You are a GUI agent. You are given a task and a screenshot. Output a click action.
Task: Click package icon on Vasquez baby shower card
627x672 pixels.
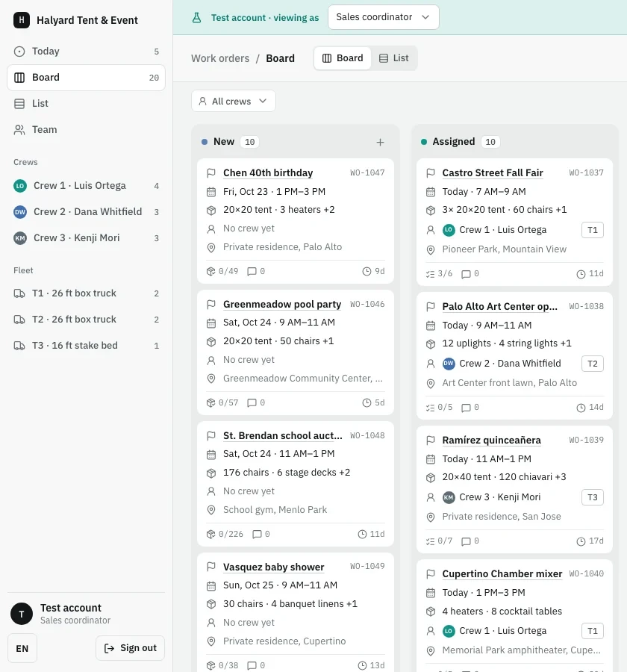tap(210, 604)
